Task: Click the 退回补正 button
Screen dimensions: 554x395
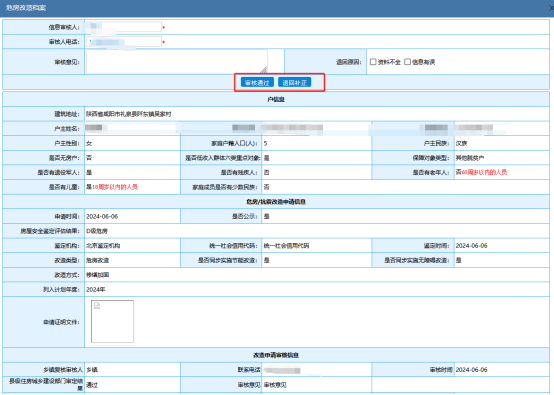Action: (295, 83)
